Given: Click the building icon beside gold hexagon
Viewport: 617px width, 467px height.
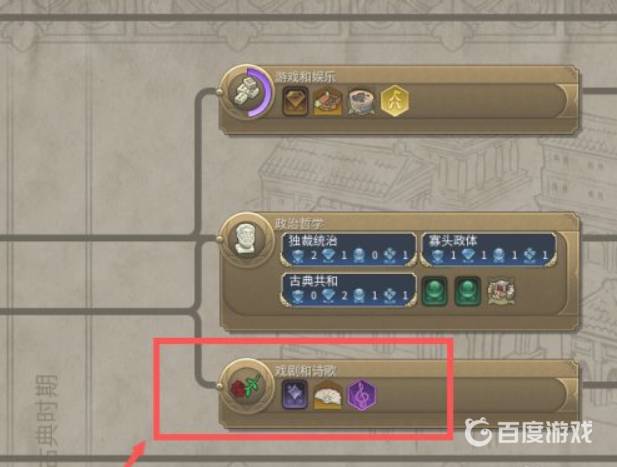Looking at the screenshot, I should [x=327, y=102].
